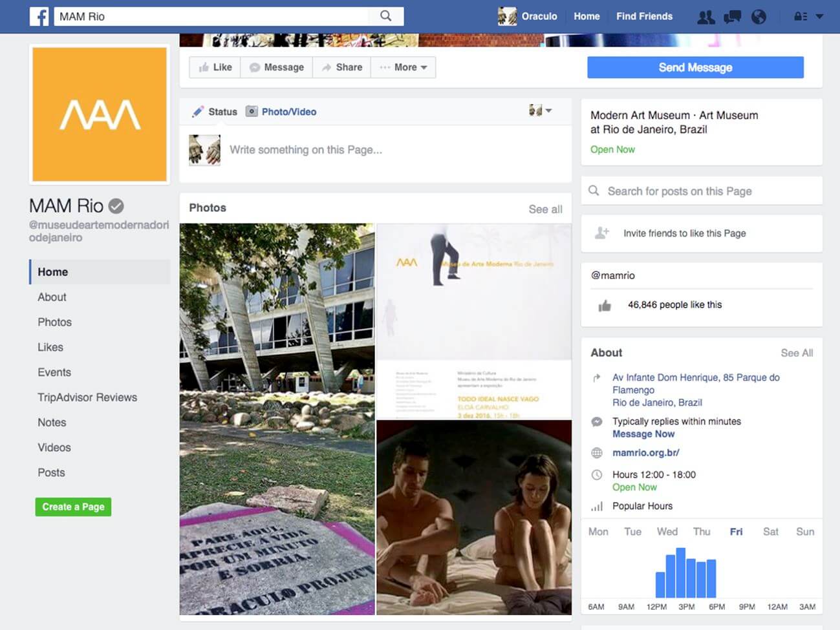Select Sat in Popular Hours
The width and height of the screenshot is (840, 630).
pyautogui.click(x=770, y=532)
